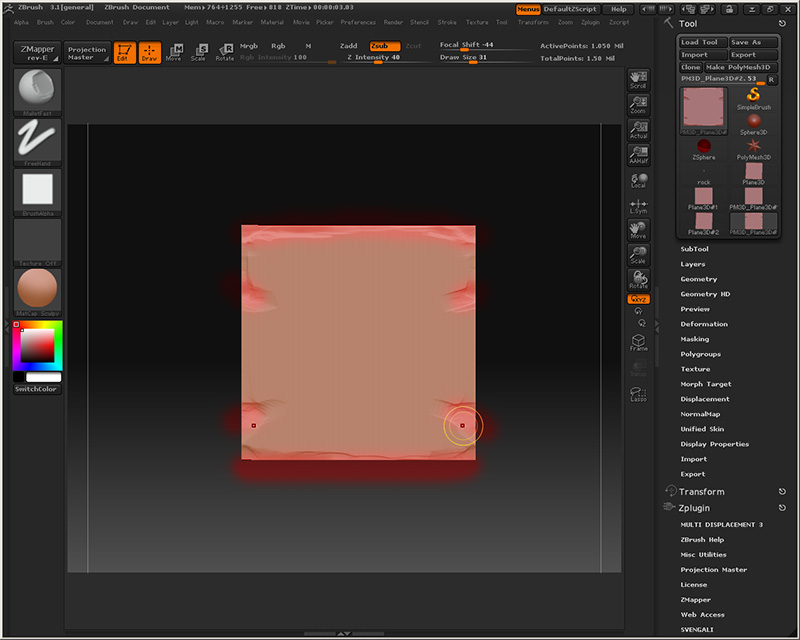Toggle Mrgb painting mode
Image resolution: width=800 pixels, height=640 pixels.
(x=249, y=46)
